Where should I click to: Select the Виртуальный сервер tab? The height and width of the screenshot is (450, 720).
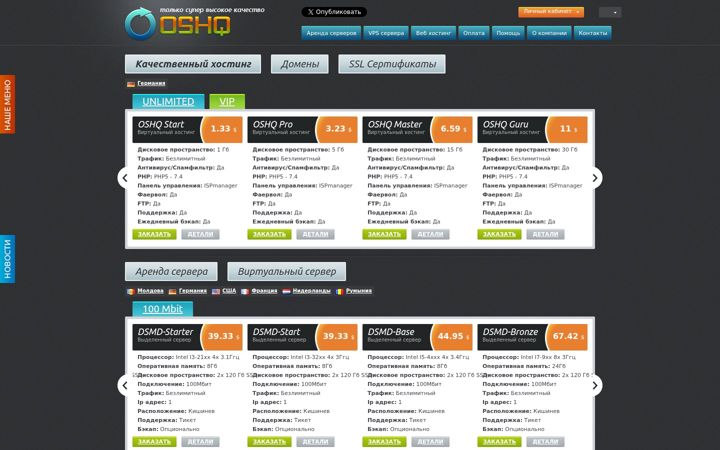(x=287, y=272)
